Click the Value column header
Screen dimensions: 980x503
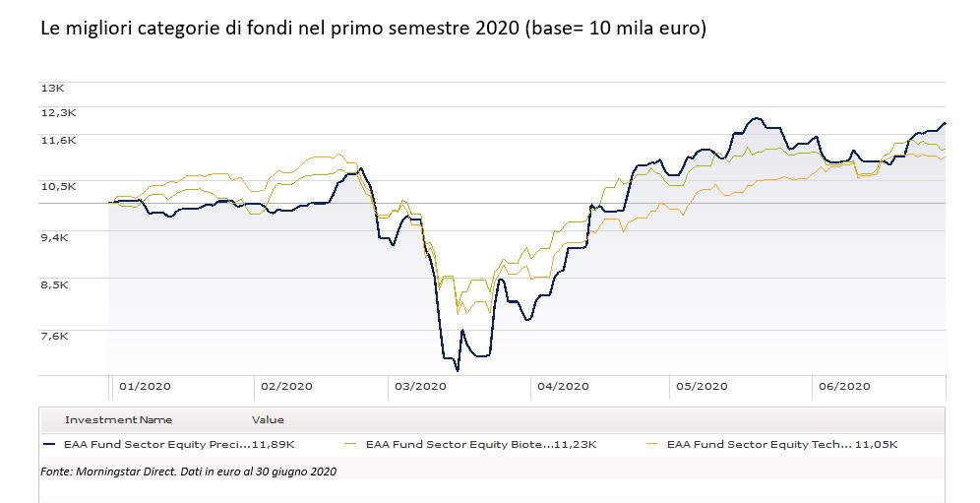(x=268, y=419)
